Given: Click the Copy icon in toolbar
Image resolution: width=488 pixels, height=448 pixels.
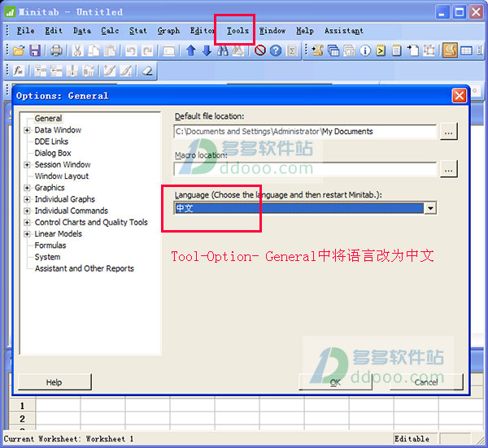Looking at the screenshot, I should (94, 50).
